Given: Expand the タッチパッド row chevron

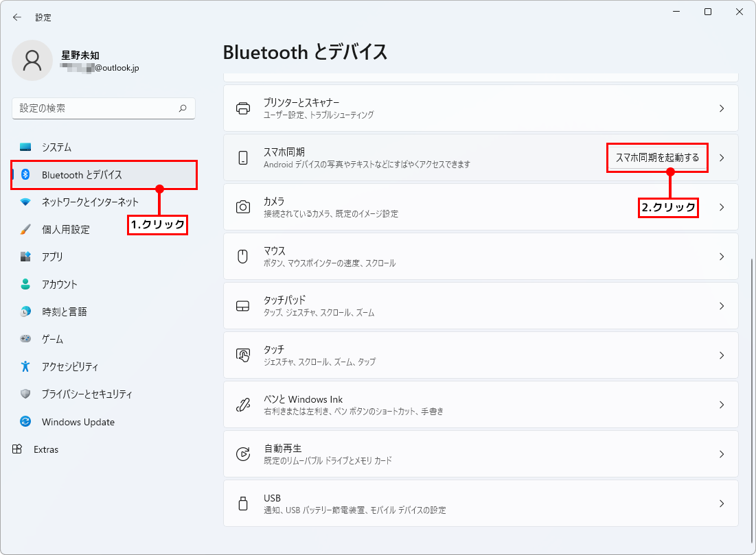Looking at the screenshot, I should pos(722,306).
